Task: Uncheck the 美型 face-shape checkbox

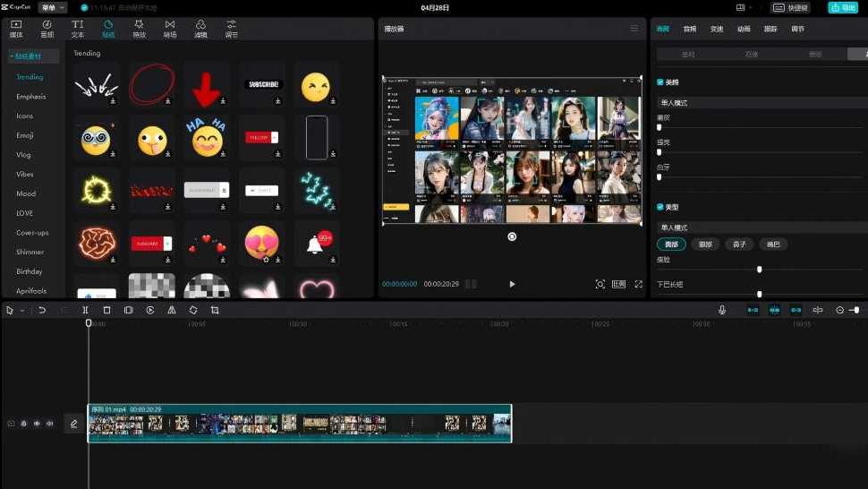Action: pyautogui.click(x=660, y=207)
